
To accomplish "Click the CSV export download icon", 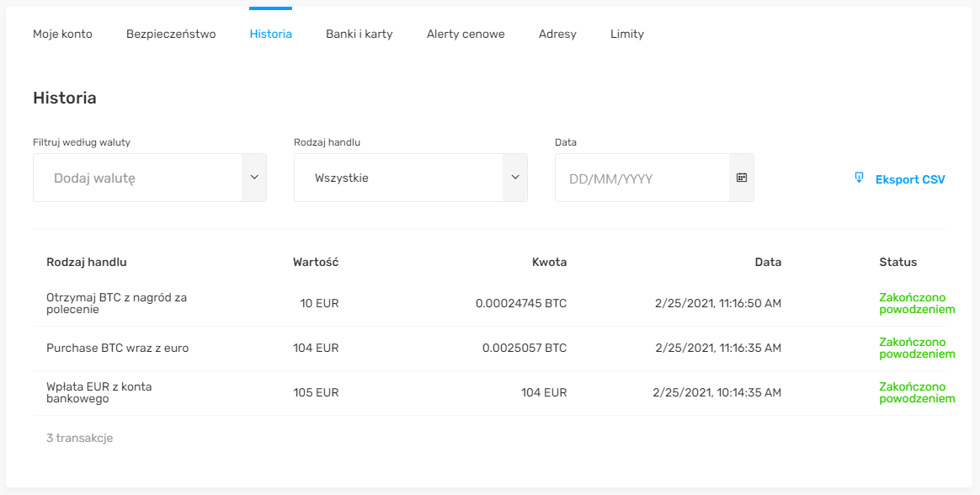I will tap(859, 178).
